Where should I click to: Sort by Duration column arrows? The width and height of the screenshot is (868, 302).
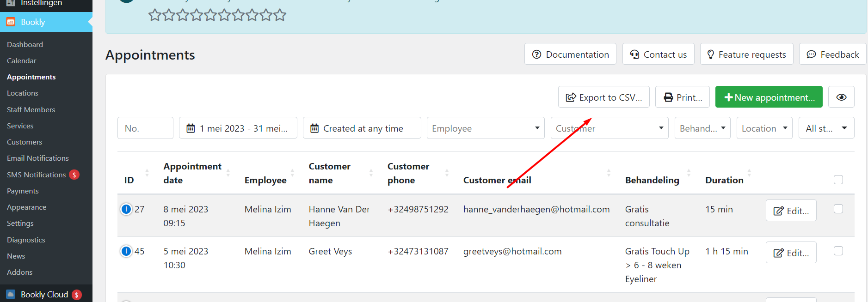click(x=749, y=173)
